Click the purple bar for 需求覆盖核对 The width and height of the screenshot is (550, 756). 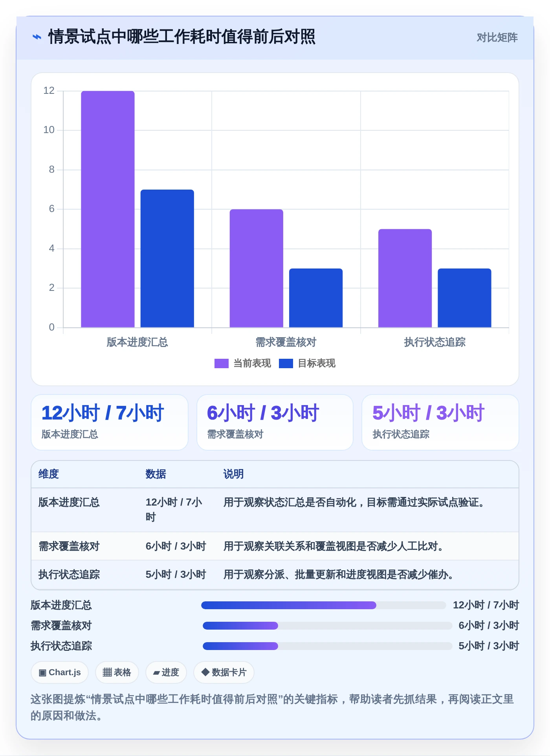coord(256,268)
